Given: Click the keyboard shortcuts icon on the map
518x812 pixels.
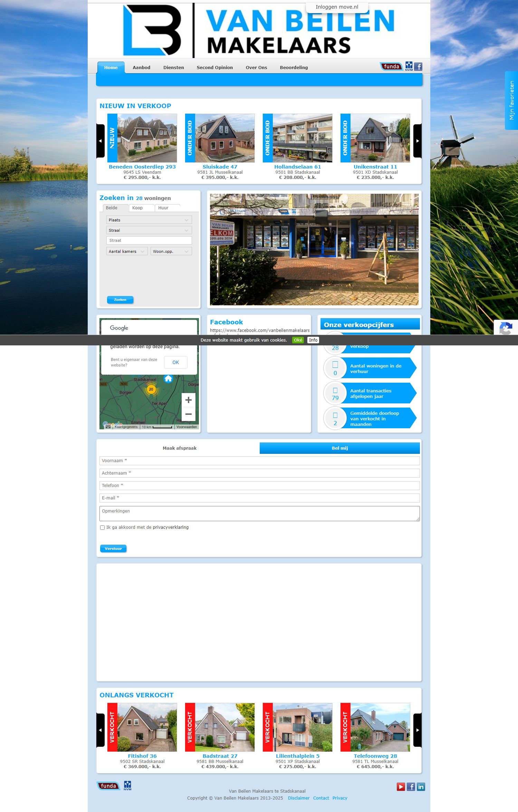Looking at the screenshot, I should [x=108, y=427].
